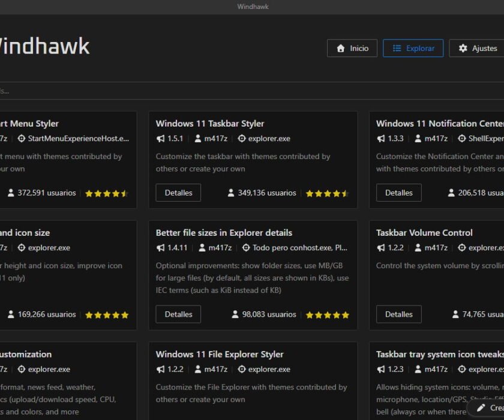Open Detalles for Taskbar Volume Control
The height and width of the screenshot is (420, 504).
pos(398,314)
